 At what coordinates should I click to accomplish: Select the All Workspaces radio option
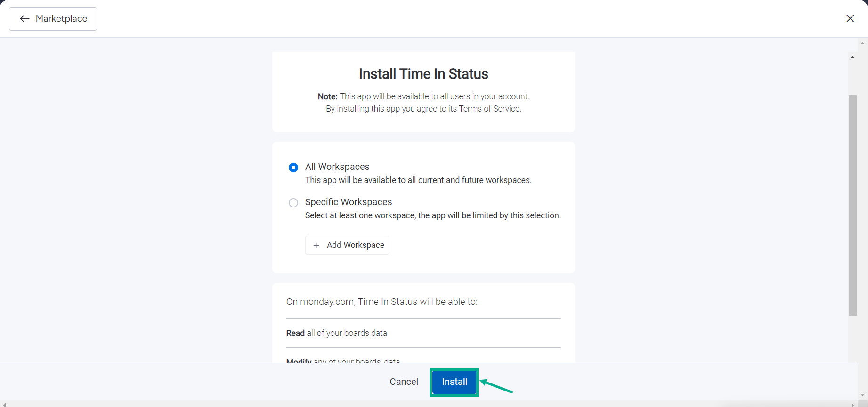pyautogui.click(x=293, y=168)
